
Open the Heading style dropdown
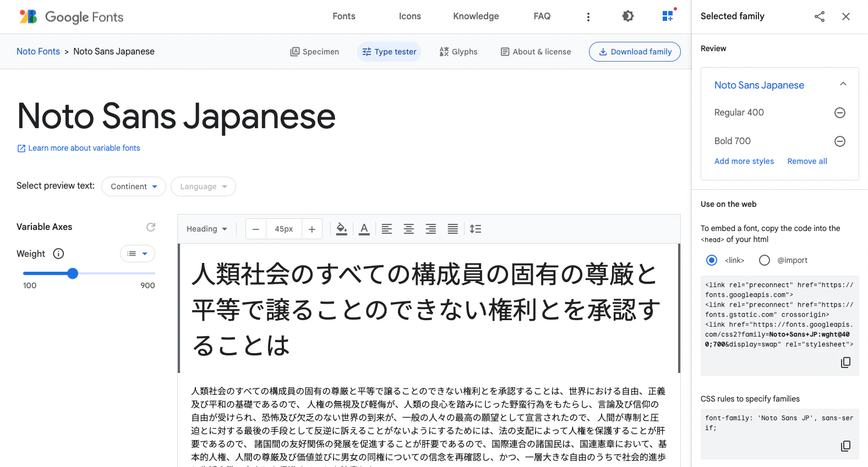(207, 229)
